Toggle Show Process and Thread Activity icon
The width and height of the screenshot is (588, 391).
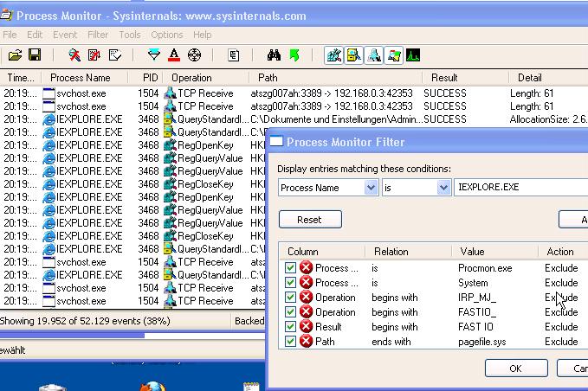(x=393, y=55)
